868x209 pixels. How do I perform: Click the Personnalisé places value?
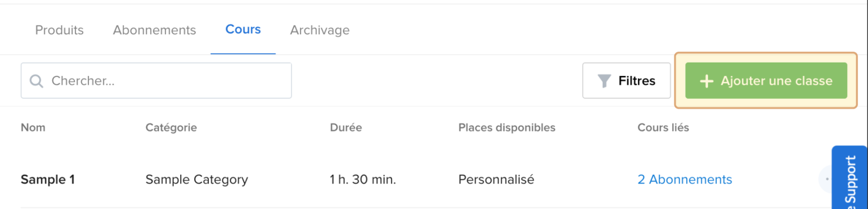tap(496, 180)
